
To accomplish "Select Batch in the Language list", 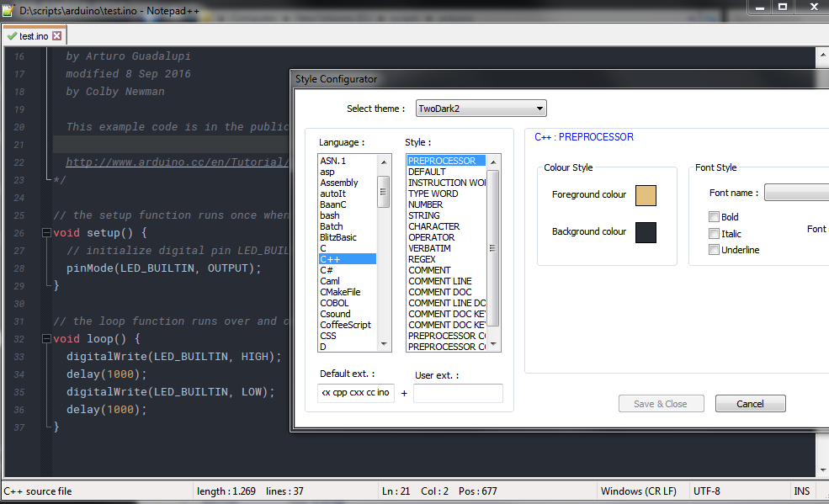I will click(331, 226).
